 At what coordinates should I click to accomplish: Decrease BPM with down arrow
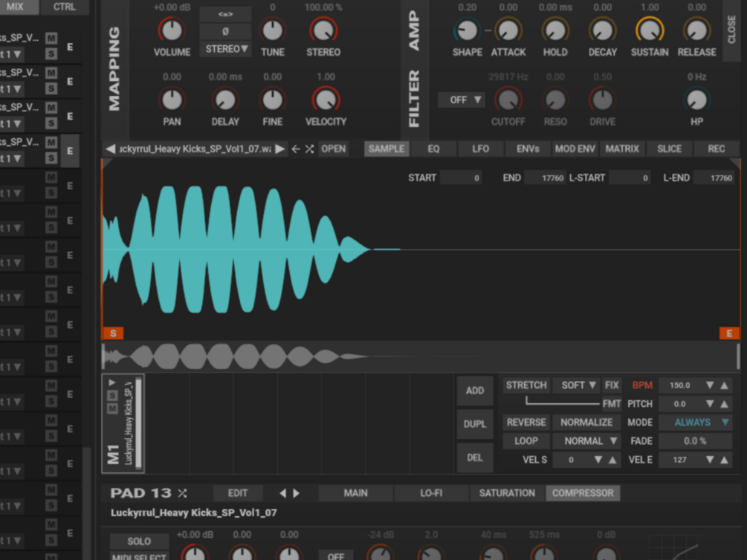click(x=710, y=385)
